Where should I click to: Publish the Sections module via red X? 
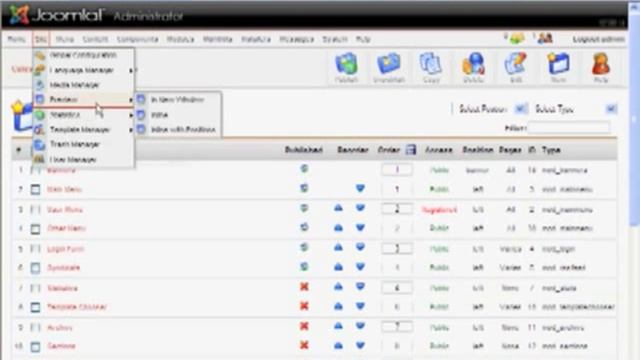click(x=304, y=345)
